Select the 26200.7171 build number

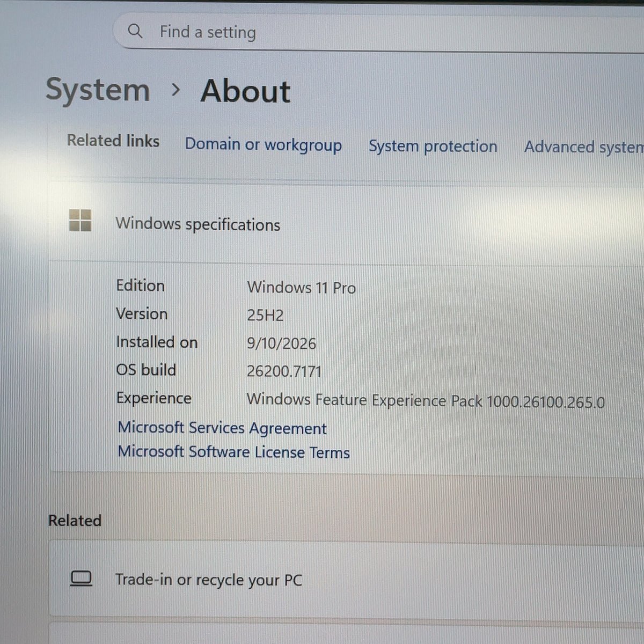coord(284,371)
